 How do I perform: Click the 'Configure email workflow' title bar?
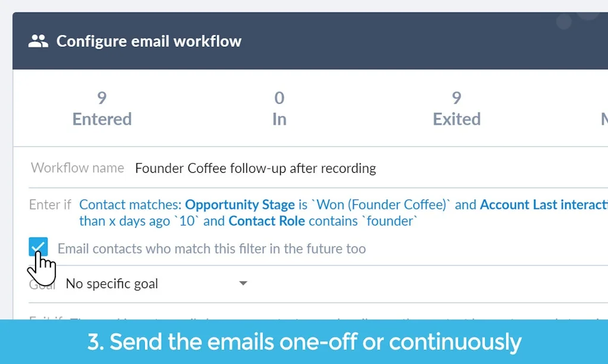(148, 40)
